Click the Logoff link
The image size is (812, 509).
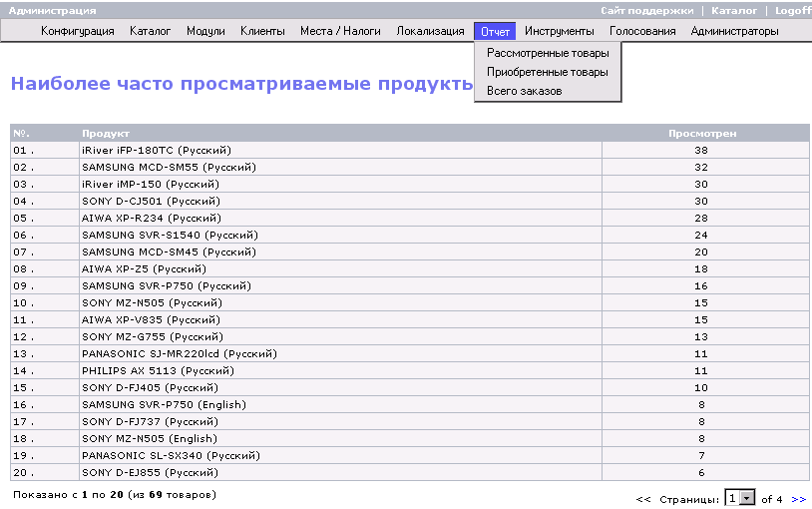pyautogui.click(x=793, y=10)
